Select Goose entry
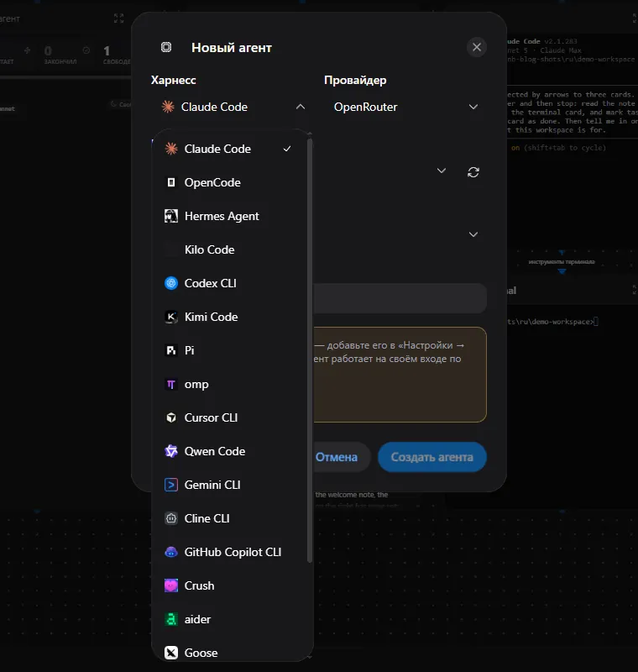 click(229, 653)
